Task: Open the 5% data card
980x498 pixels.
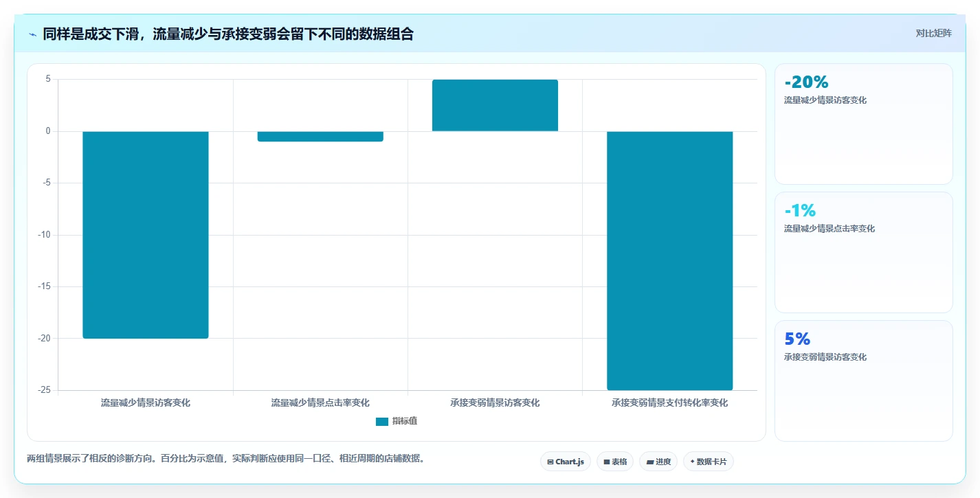Action: [x=864, y=381]
